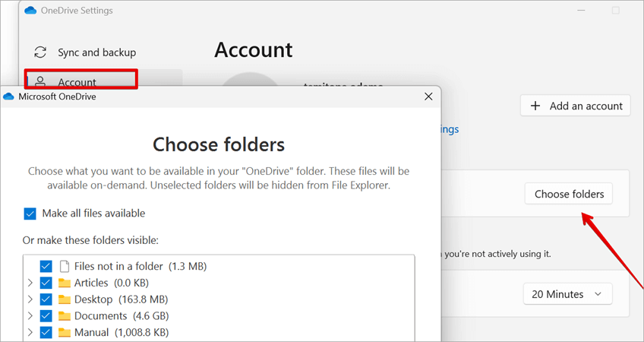Click the Choose folders button

[x=569, y=194]
